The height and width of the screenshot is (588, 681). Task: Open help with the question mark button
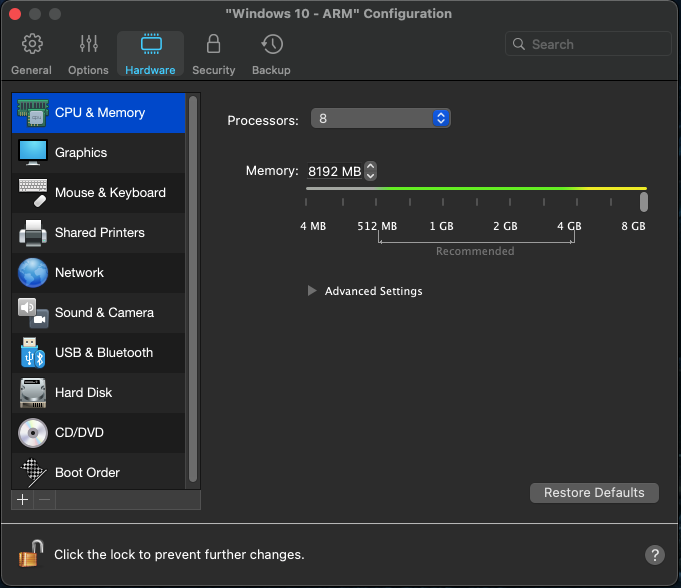tap(655, 555)
